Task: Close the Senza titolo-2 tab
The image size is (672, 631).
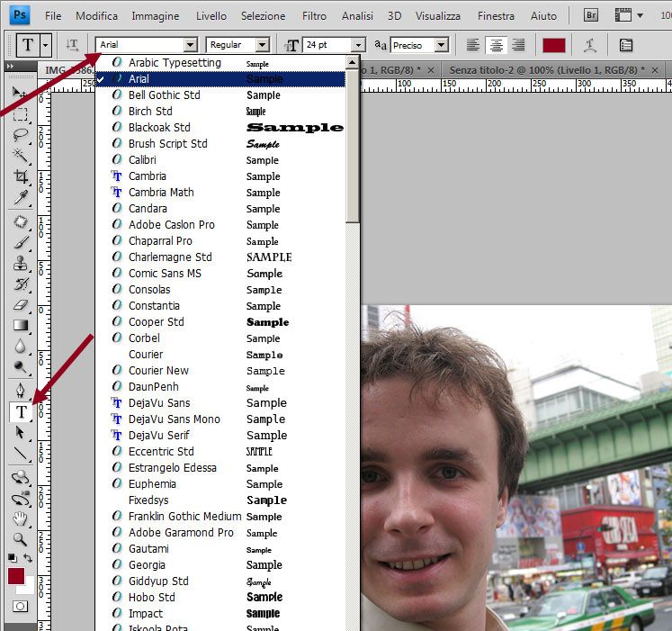Action: point(655,70)
